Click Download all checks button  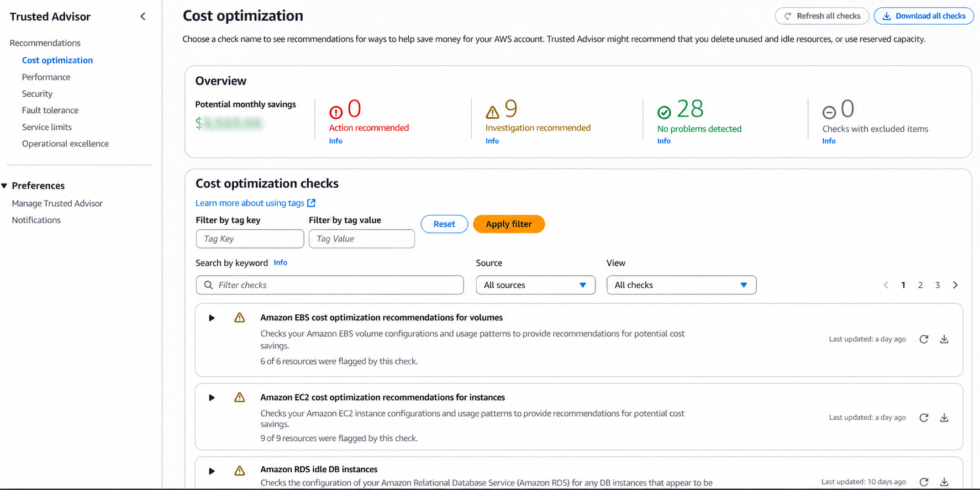pos(924,16)
